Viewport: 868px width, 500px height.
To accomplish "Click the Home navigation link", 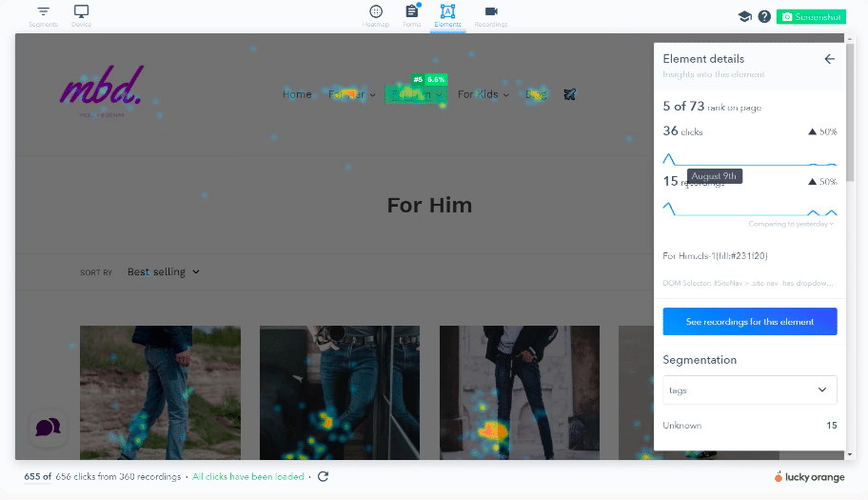I will (297, 94).
